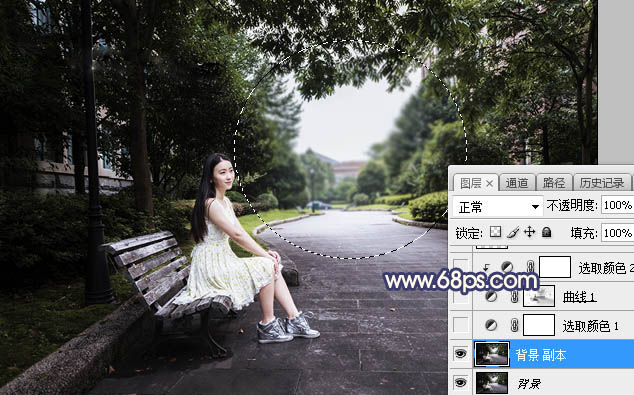
Task: Click the clipping arrow on 选取颜色 2
Action: (x=486, y=267)
